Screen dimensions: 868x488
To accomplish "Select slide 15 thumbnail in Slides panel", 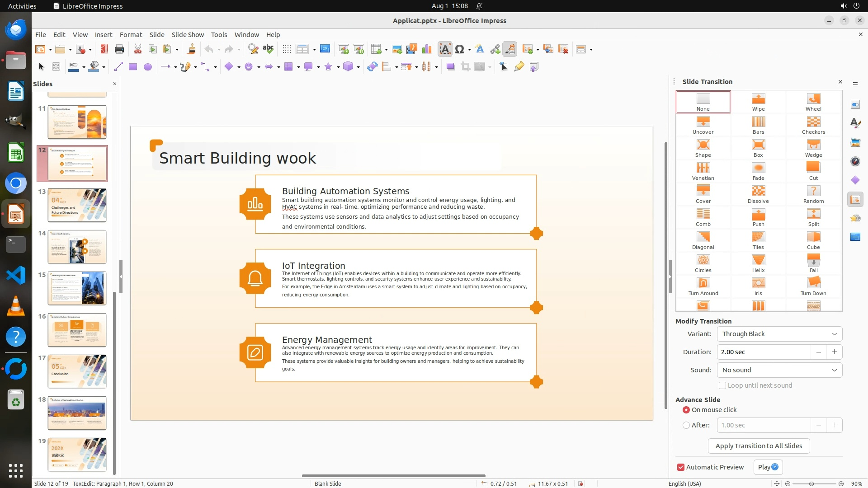I will (77, 288).
